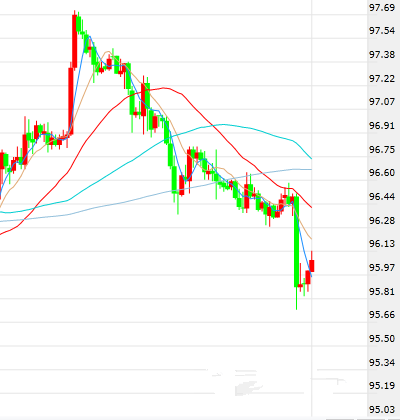Select the 97.22 price level label
Screen dimensions: 400x420
(x=382, y=79)
